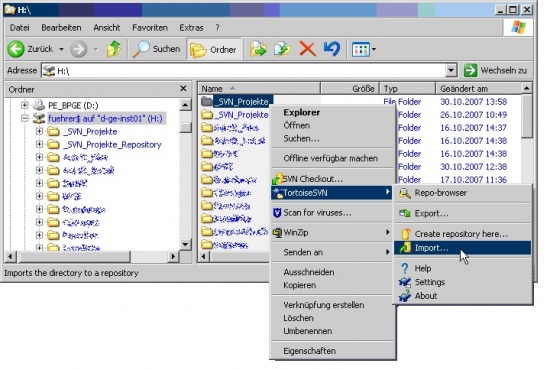Open the WinZip submenu entry
The height and width of the screenshot is (370, 550).
pos(333,233)
